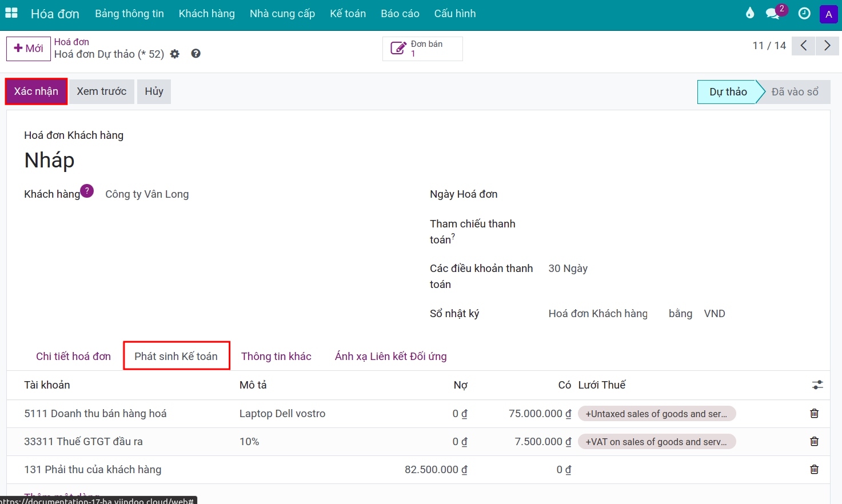
Task: Open the Báo cáo menu
Action: 400,14
